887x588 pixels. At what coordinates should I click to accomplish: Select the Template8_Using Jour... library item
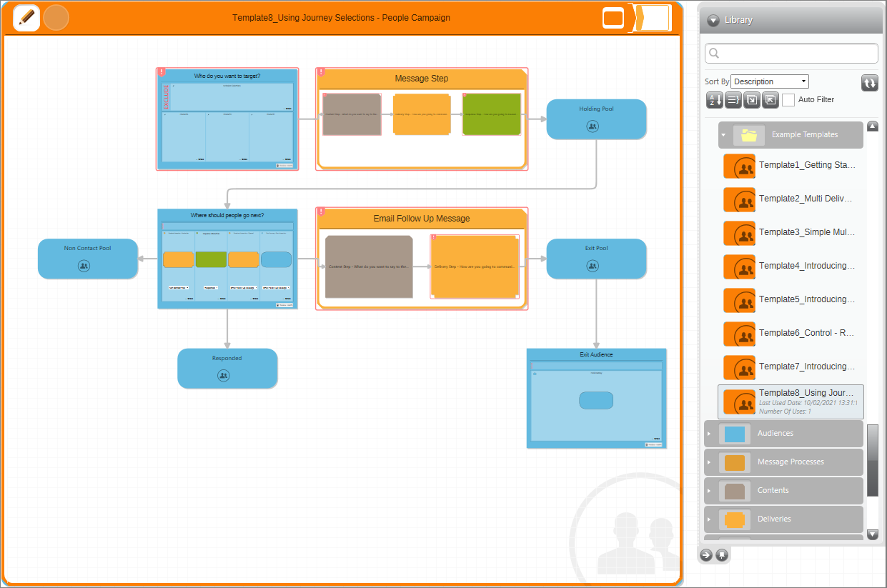pos(791,402)
